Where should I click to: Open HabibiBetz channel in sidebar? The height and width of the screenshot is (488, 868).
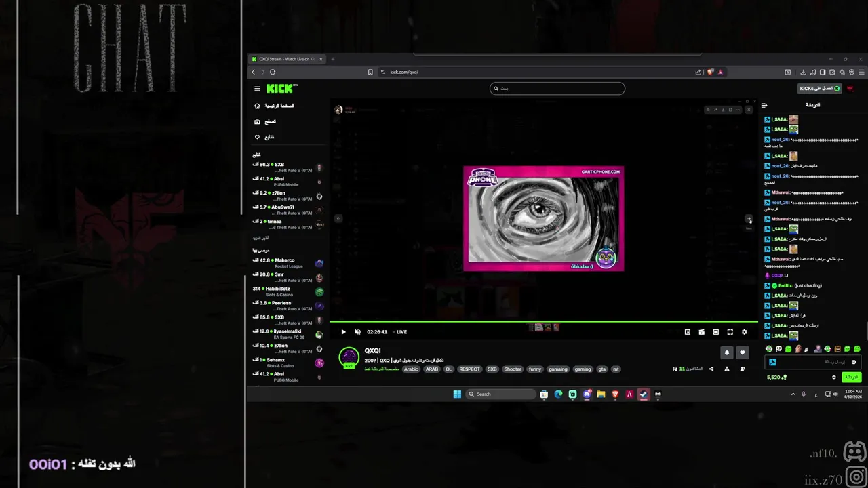[x=288, y=291]
